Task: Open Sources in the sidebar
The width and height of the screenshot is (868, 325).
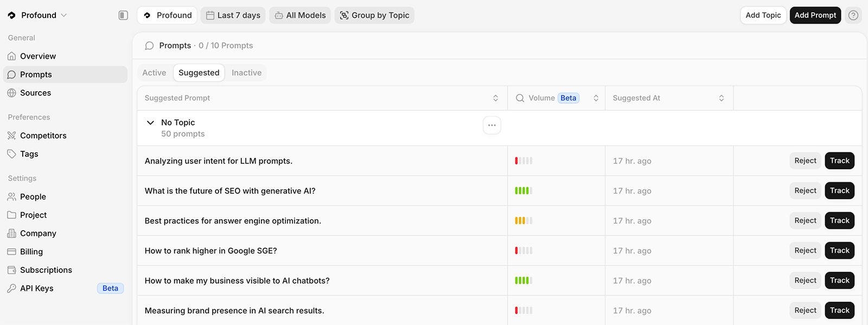Action: pos(65,93)
